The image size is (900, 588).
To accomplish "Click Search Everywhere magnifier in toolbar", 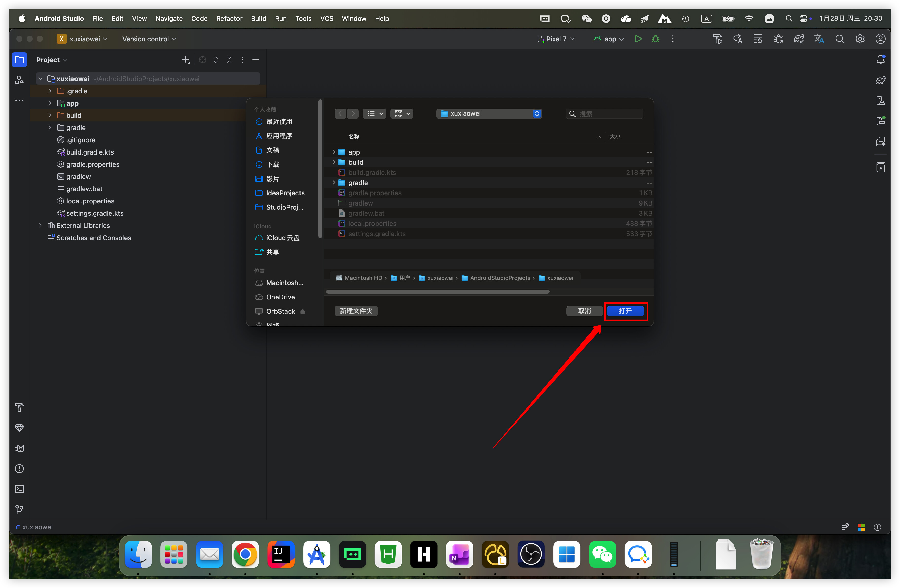I will coord(840,39).
